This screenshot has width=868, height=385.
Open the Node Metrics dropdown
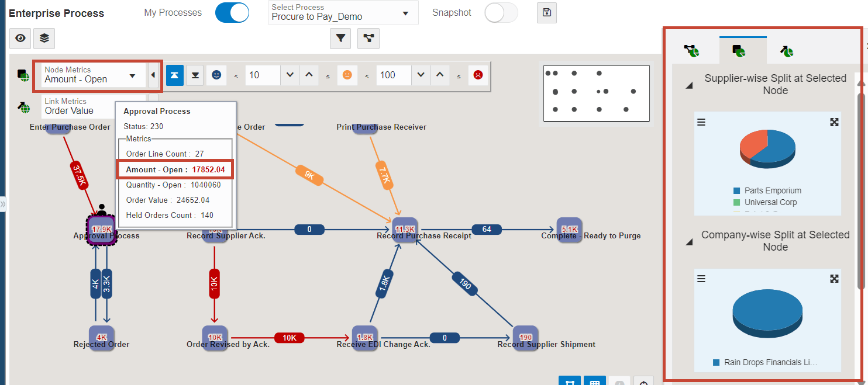point(94,75)
